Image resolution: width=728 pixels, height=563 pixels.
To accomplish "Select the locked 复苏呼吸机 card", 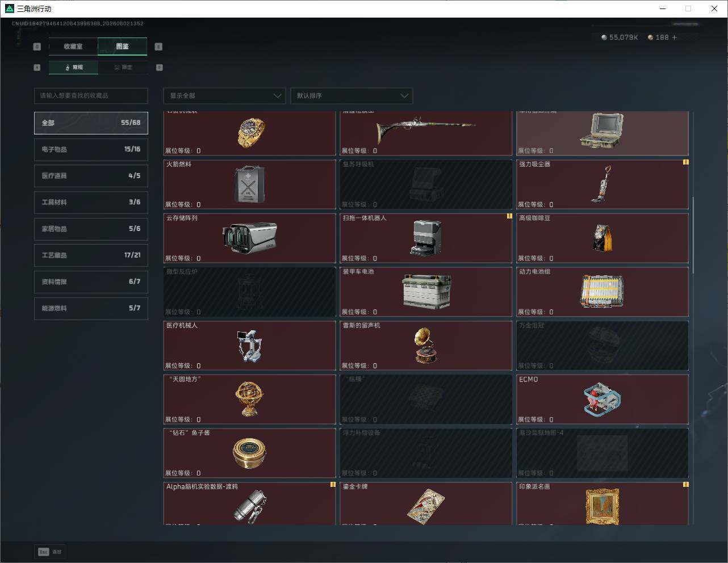I will click(x=426, y=184).
